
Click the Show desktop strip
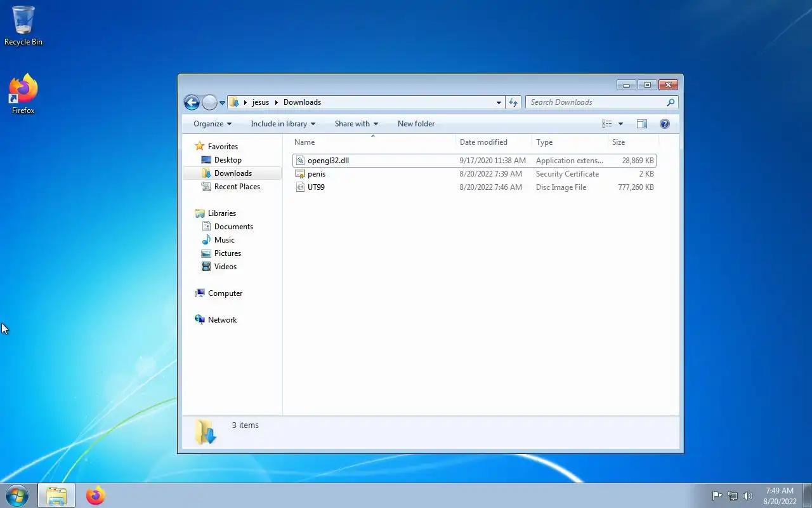tap(808, 495)
